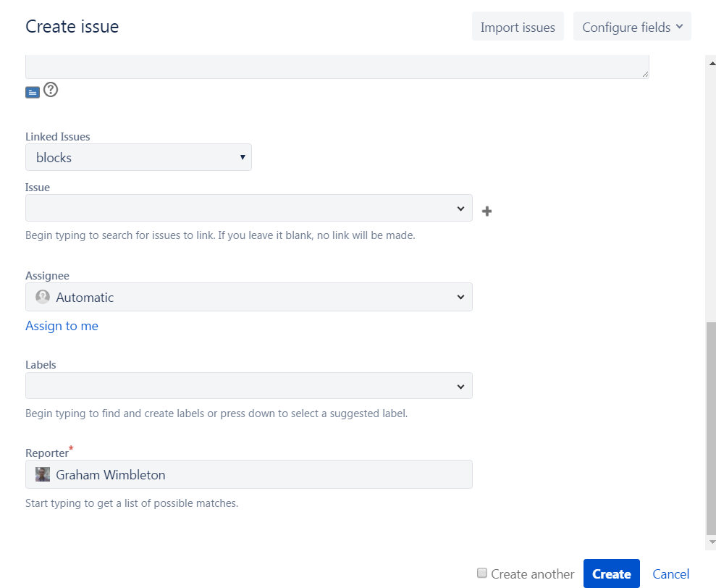The width and height of the screenshot is (716, 588).
Task: Click the Automatic assignee avatar icon
Action: [x=43, y=297]
